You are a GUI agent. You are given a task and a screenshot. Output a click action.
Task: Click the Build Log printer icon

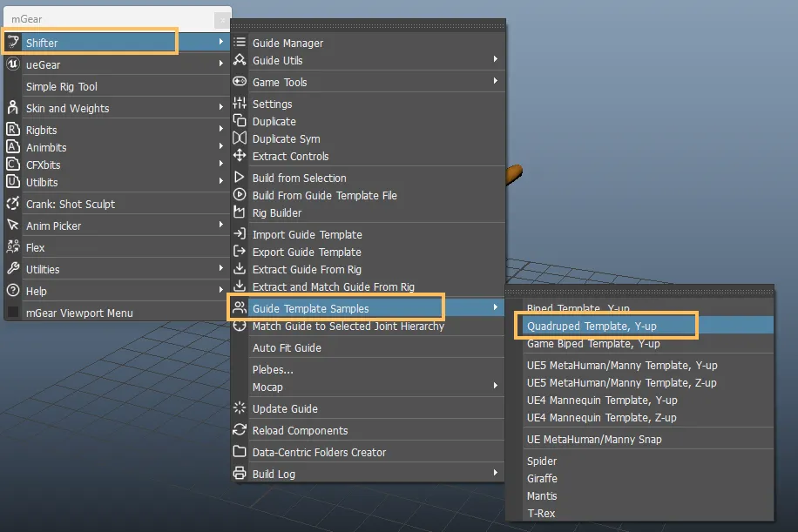click(x=240, y=474)
